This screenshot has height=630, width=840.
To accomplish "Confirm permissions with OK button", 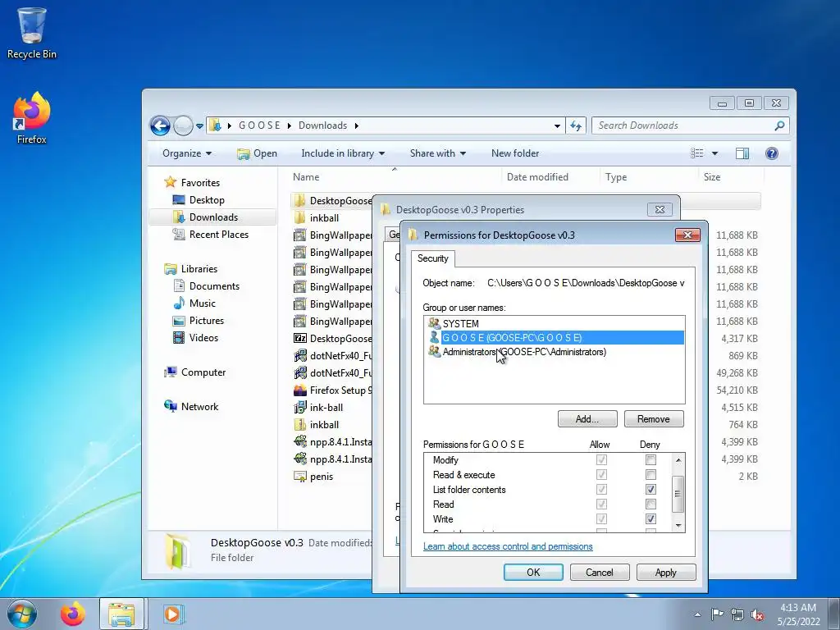I will 533,572.
